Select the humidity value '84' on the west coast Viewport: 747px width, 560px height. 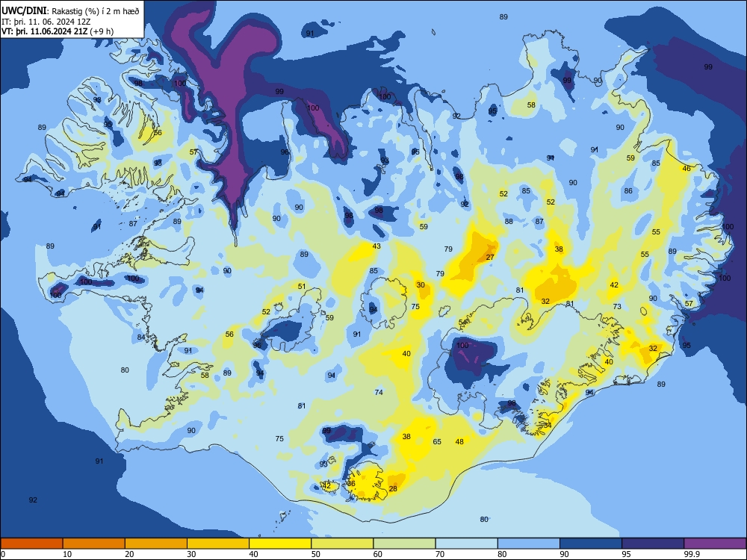141,337
